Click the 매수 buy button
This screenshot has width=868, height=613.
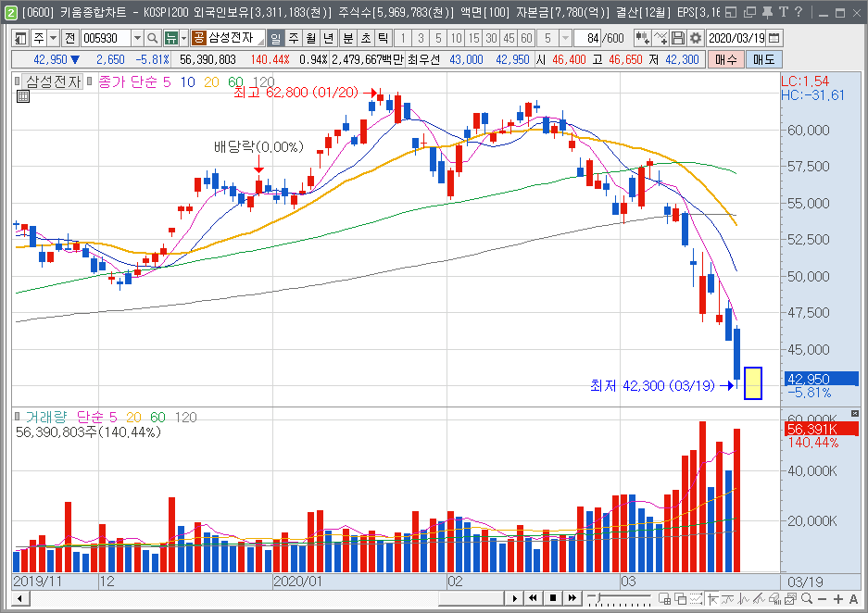(x=725, y=60)
